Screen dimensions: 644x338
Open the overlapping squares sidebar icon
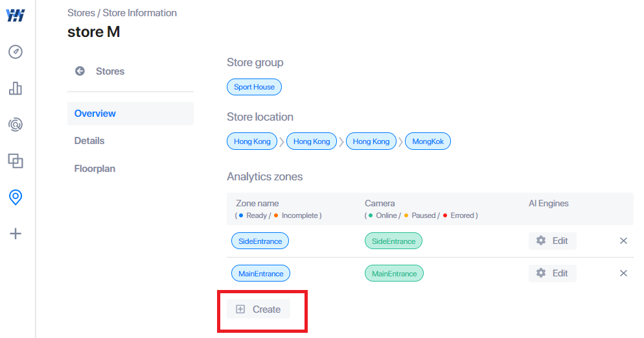tap(16, 161)
